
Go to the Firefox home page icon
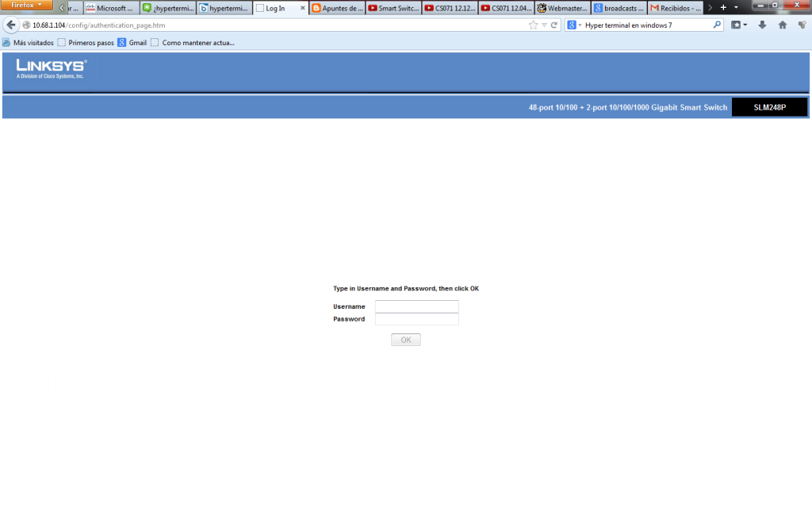pyautogui.click(x=783, y=25)
